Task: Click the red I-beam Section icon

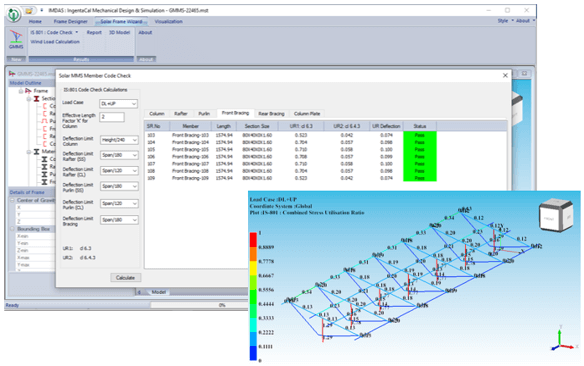Action: click(x=36, y=99)
